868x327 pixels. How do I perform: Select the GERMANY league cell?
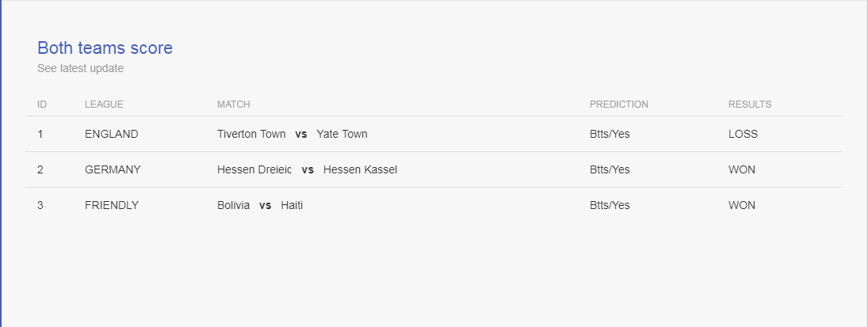pos(113,170)
